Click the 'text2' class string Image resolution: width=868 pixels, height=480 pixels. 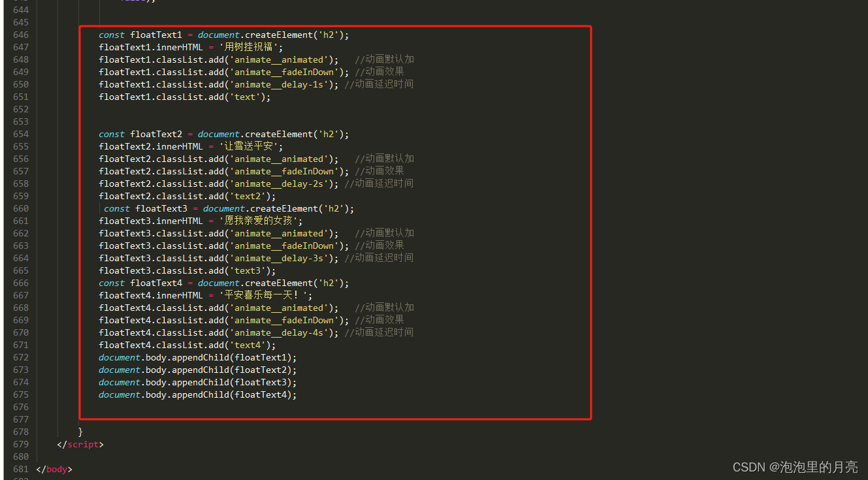coord(248,196)
